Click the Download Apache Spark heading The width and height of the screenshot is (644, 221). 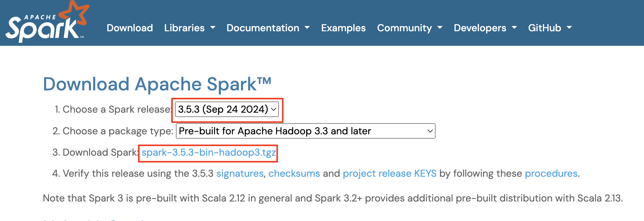(157, 84)
